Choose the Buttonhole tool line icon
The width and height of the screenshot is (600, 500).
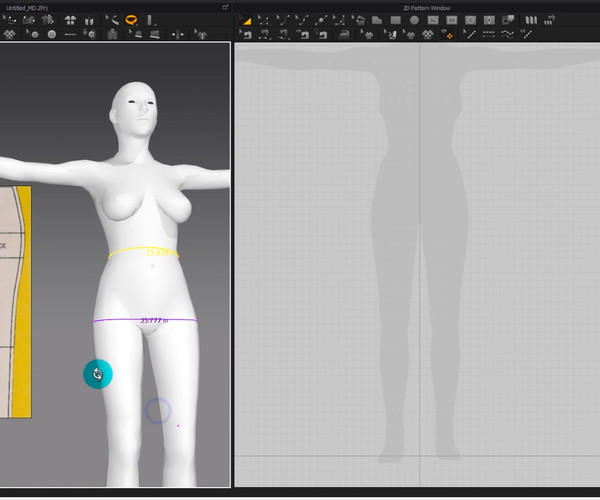[x=70, y=34]
